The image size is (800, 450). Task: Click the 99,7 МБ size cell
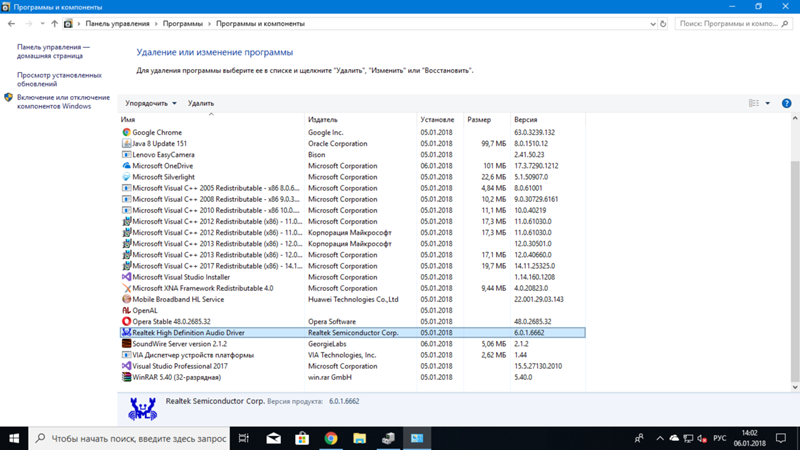[493, 143]
